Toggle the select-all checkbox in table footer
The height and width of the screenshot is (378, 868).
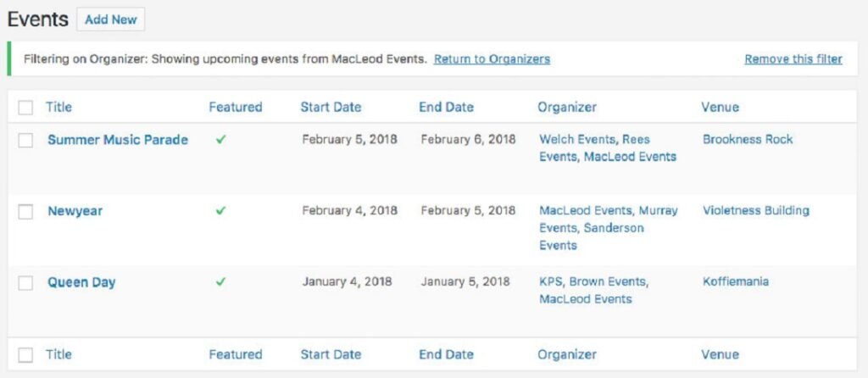tap(25, 355)
